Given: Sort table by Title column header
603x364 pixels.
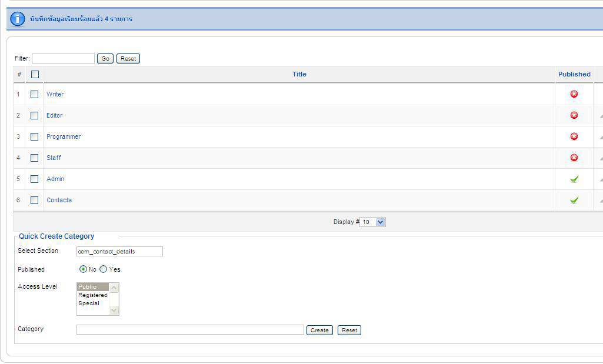Looking at the screenshot, I should point(299,74).
